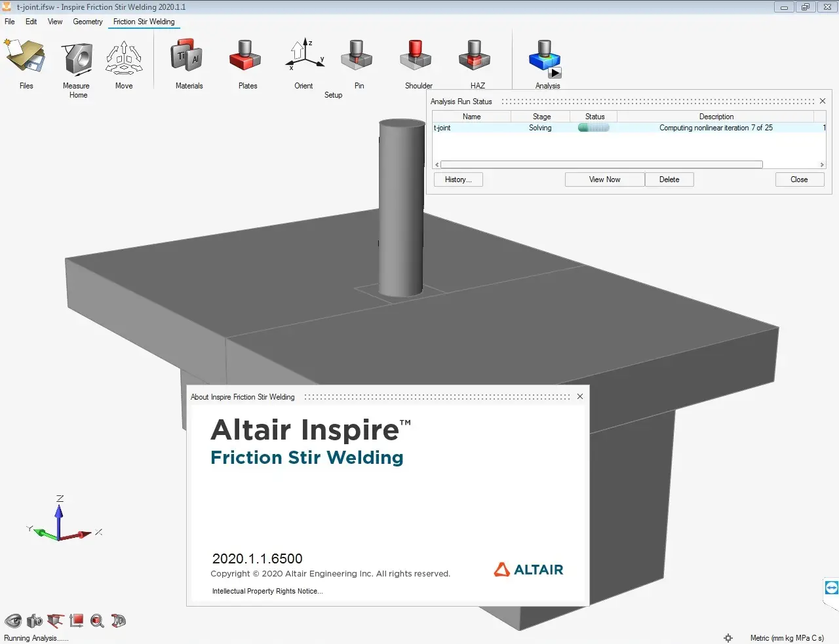Toggle show/hide eye icon in view controls

click(x=13, y=620)
